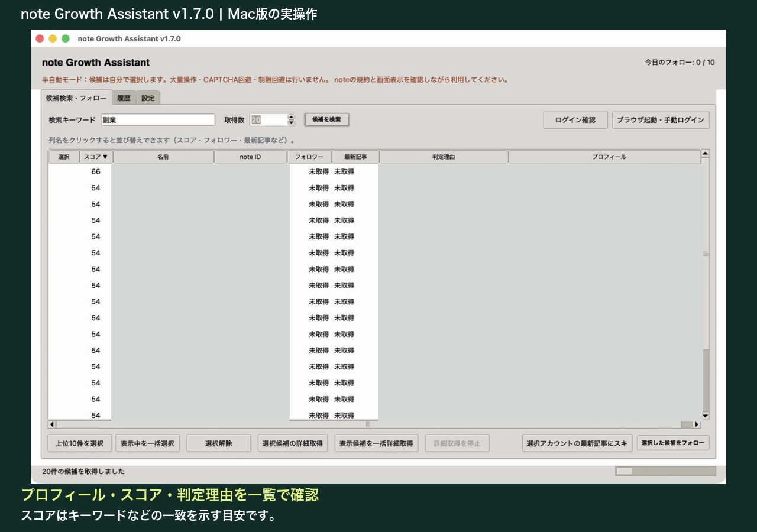Click the 表示中を一括選択 button
Image resolution: width=757 pixels, height=532 pixels.
(147, 443)
